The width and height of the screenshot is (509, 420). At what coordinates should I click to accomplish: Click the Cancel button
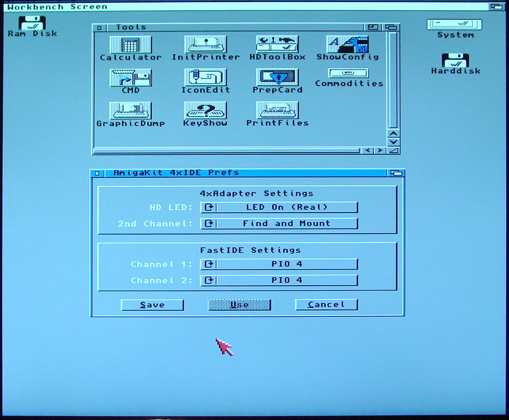(326, 305)
